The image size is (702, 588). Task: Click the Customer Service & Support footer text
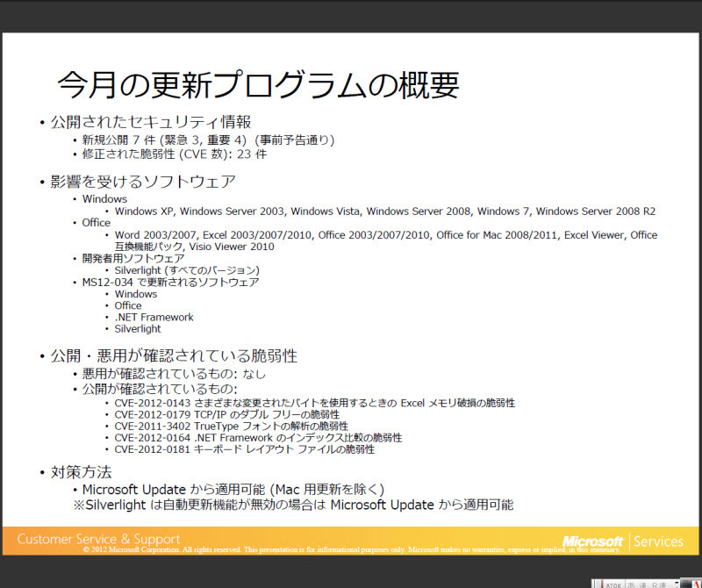pos(98,539)
